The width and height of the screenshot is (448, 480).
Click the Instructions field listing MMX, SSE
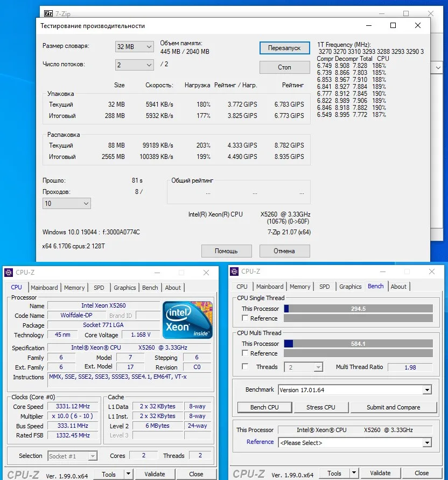pyautogui.click(x=130, y=380)
